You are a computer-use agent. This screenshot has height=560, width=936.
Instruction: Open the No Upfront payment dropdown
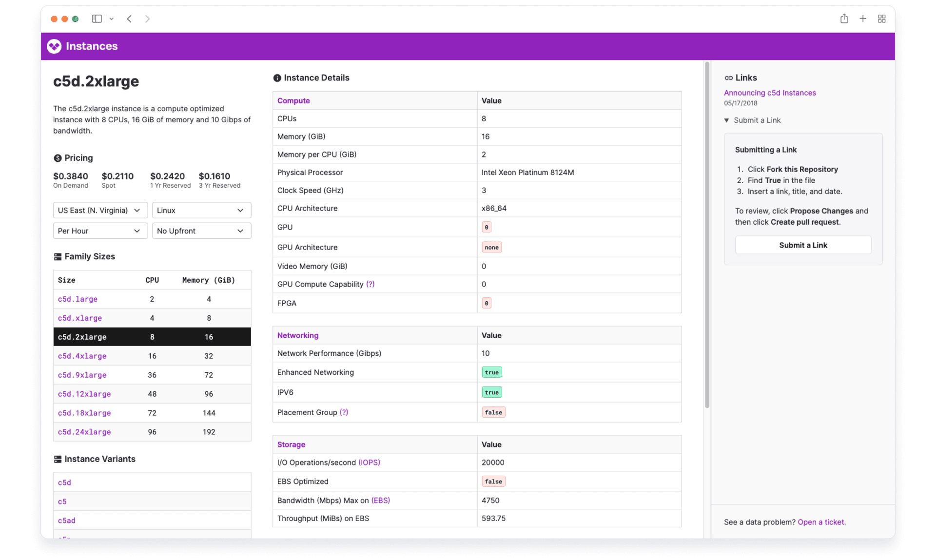201,231
